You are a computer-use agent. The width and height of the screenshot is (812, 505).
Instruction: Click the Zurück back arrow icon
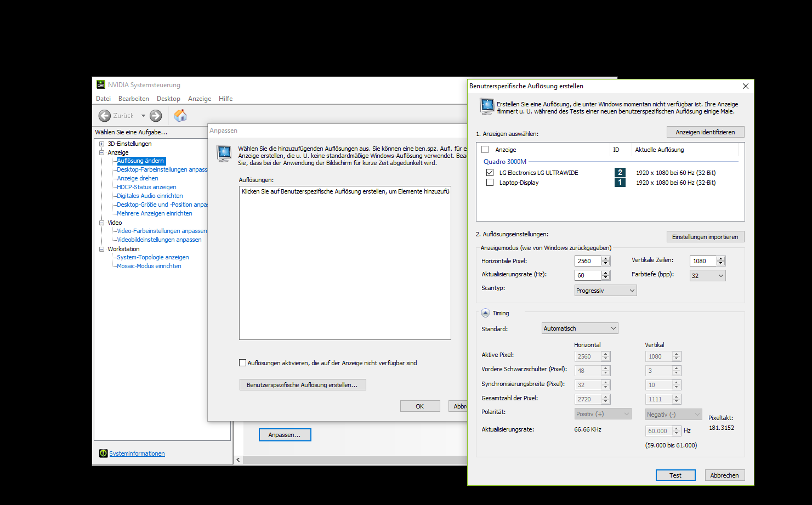click(x=105, y=116)
